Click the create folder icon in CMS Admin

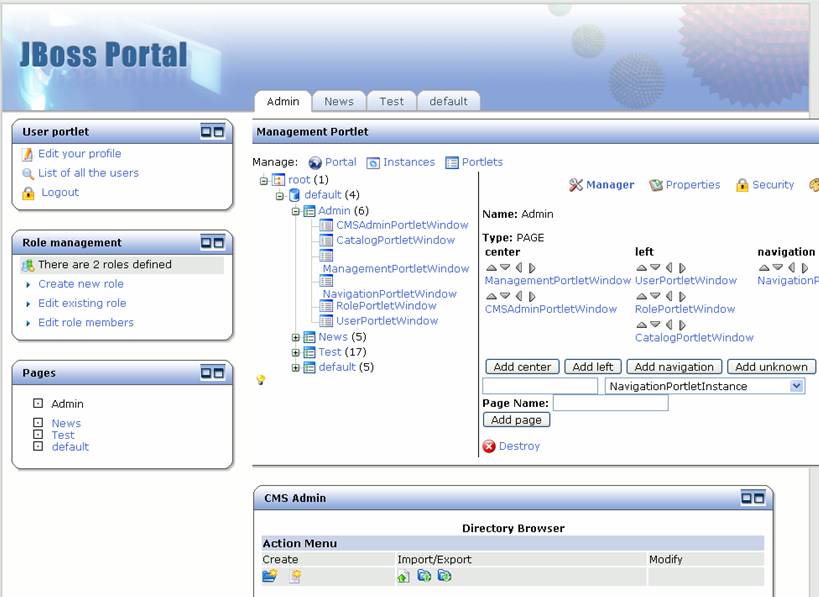[x=270, y=576]
